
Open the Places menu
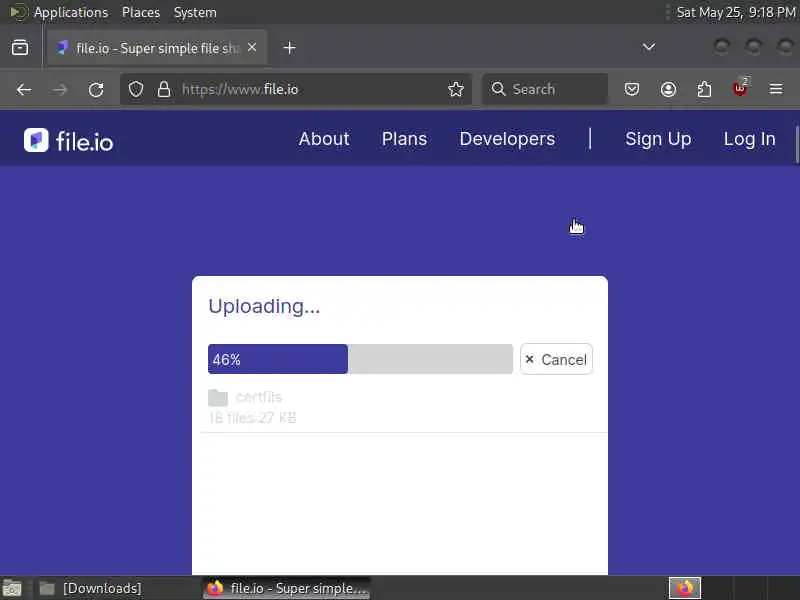pos(141,12)
